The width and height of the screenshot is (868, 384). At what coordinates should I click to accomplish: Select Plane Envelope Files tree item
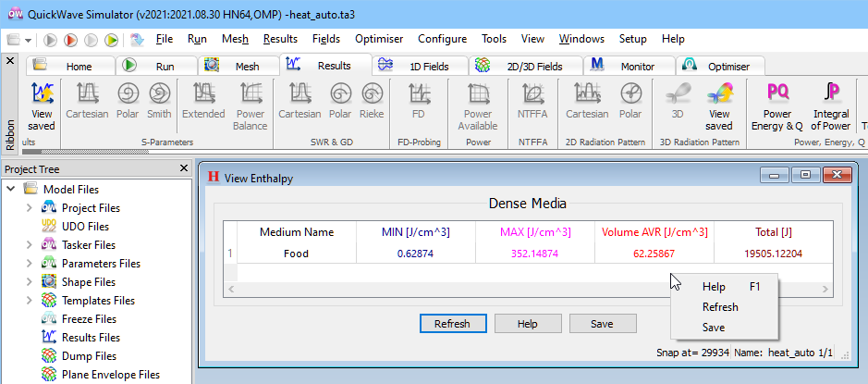coord(111,375)
